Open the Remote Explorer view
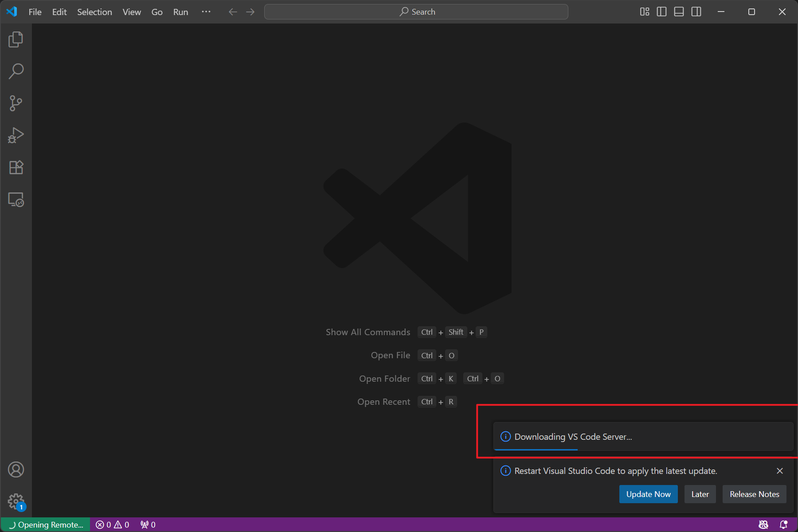 (16, 199)
